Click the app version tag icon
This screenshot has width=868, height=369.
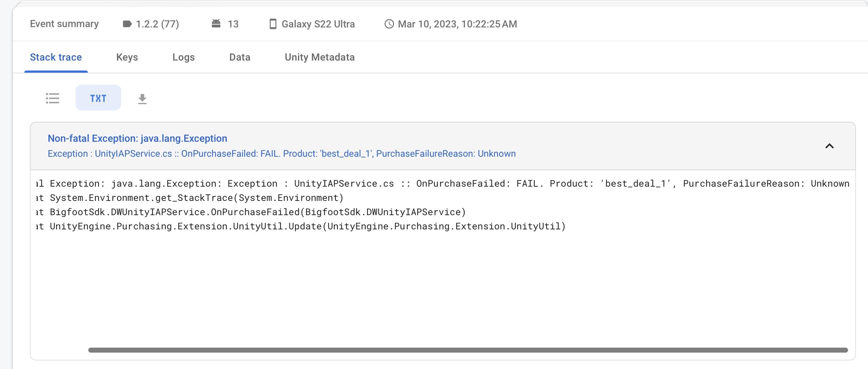127,24
